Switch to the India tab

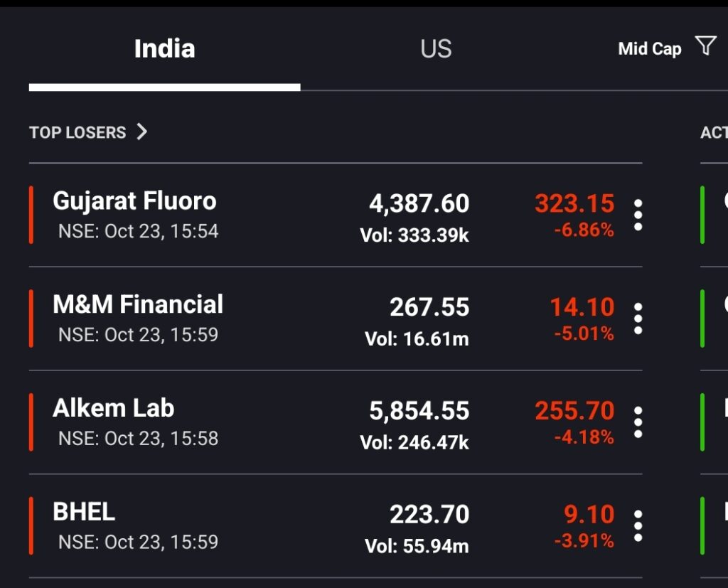[164, 49]
